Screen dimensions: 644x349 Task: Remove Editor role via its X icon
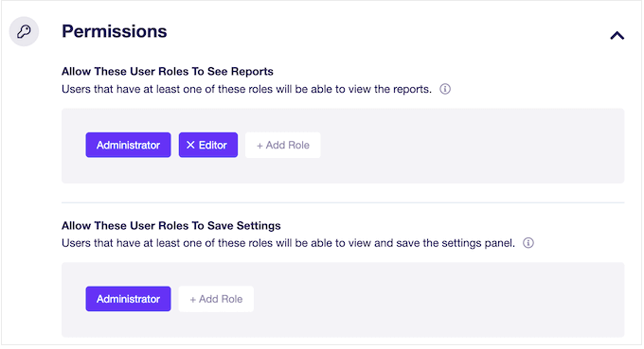coord(190,145)
